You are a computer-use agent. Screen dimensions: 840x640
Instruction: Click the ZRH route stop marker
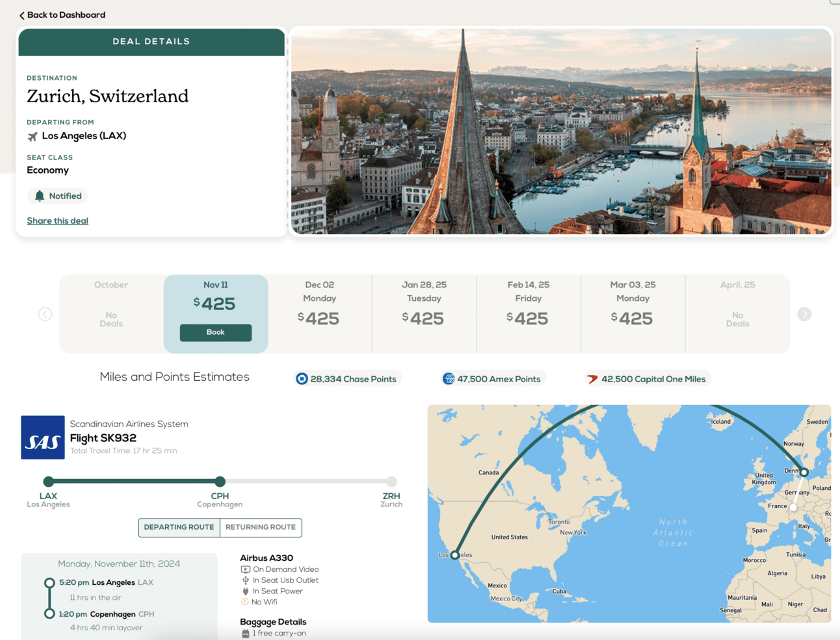point(392,482)
